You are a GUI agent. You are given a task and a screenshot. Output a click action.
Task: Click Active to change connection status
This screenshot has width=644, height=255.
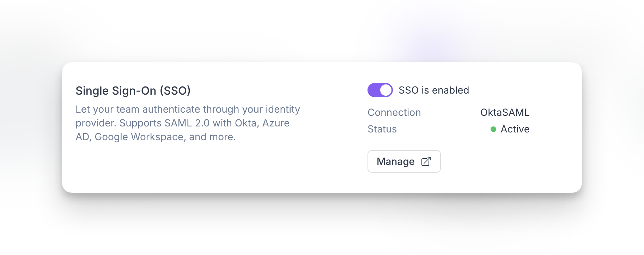(x=515, y=129)
